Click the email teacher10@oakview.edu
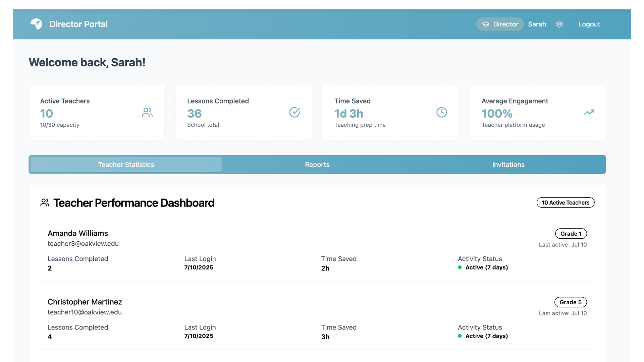This screenshot has height=362, width=644. (85, 312)
